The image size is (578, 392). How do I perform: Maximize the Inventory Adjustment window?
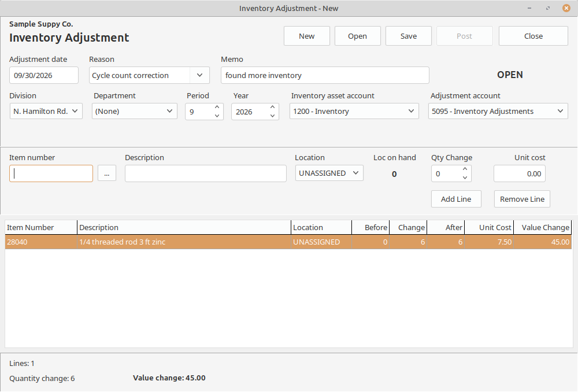point(548,8)
